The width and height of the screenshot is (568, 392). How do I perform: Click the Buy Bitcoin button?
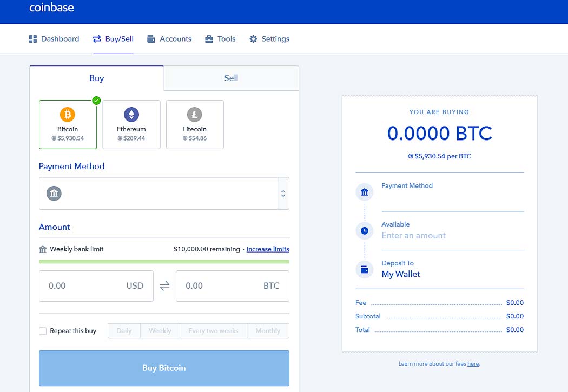(164, 368)
